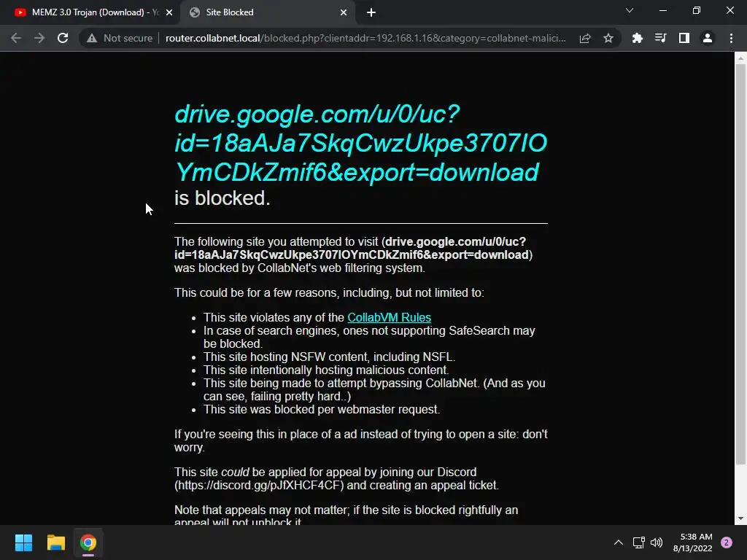
Task: Open a new browser tab
Action: click(x=371, y=12)
